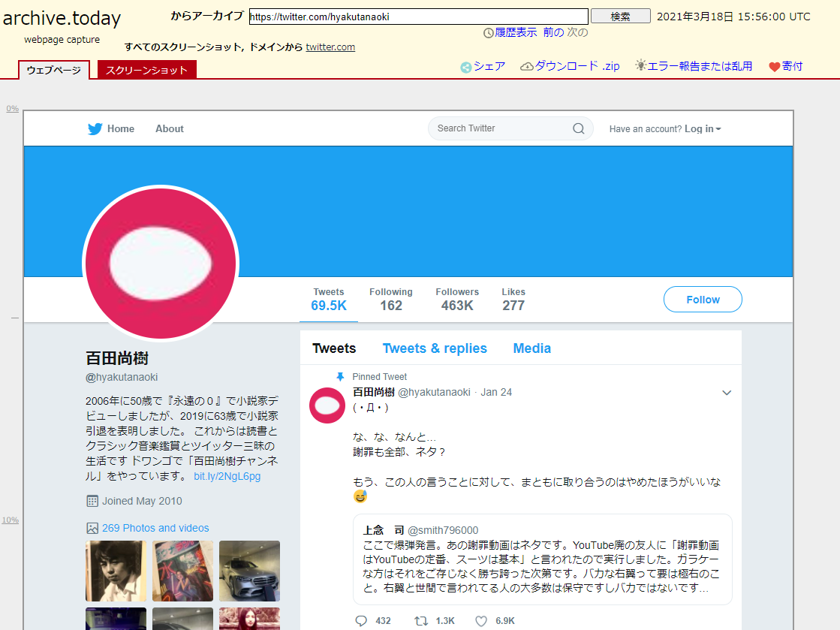Select the Tweets timeline tab
840x630 pixels.
[334, 348]
